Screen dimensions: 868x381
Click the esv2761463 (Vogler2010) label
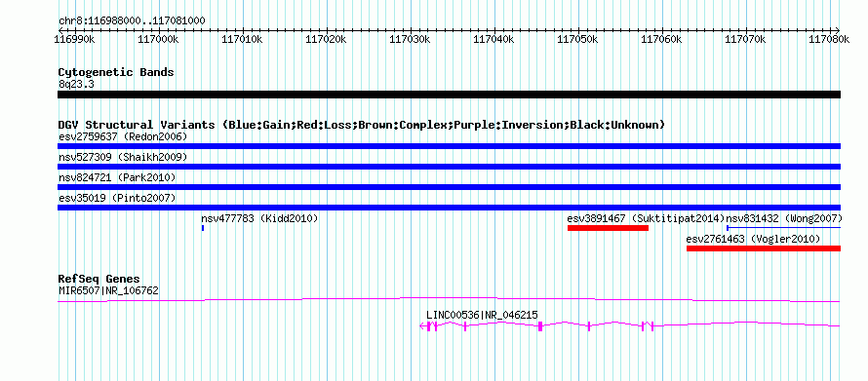point(754,239)
